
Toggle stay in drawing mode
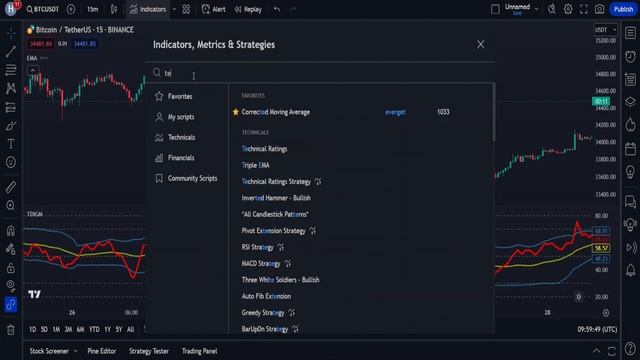(x=11, y=249)
